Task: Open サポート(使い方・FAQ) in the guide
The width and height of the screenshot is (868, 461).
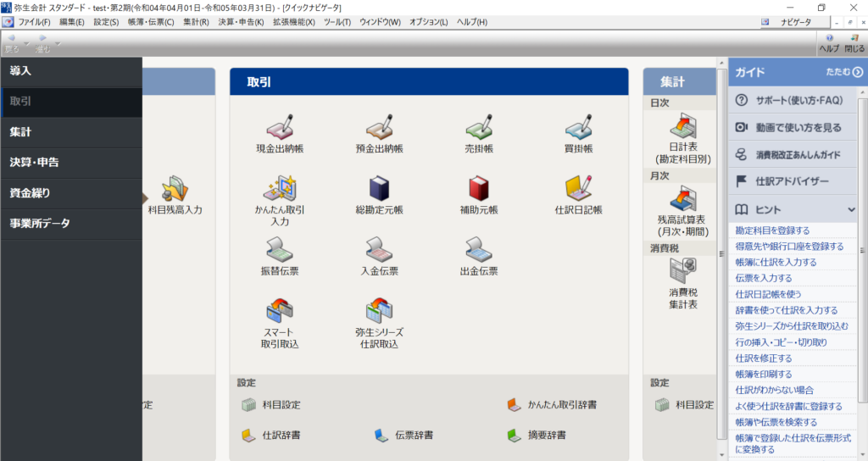Action: pos(787,100)
